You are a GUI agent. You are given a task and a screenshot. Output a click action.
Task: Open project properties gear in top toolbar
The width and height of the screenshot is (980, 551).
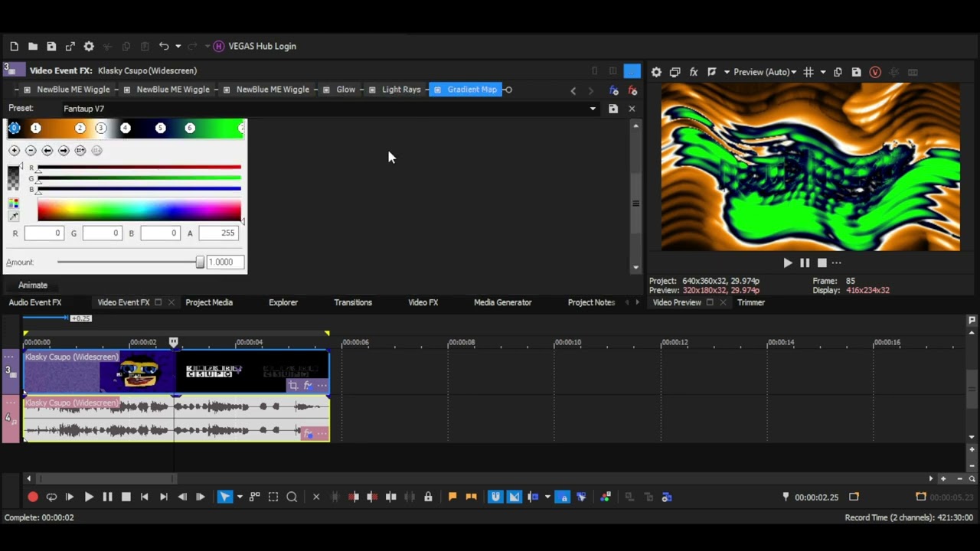point(89,47)
